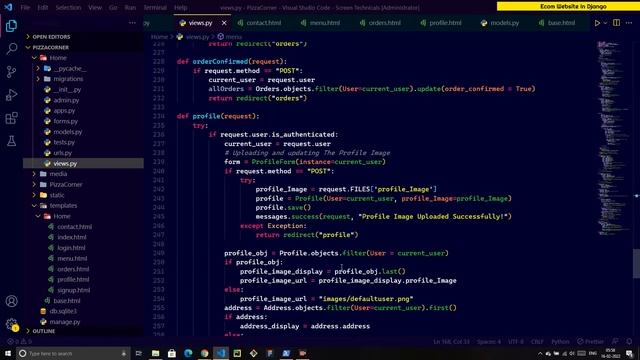Open the Windows Start menu
The height and width of the screenshot is (360, 640).
pos(8,353)
